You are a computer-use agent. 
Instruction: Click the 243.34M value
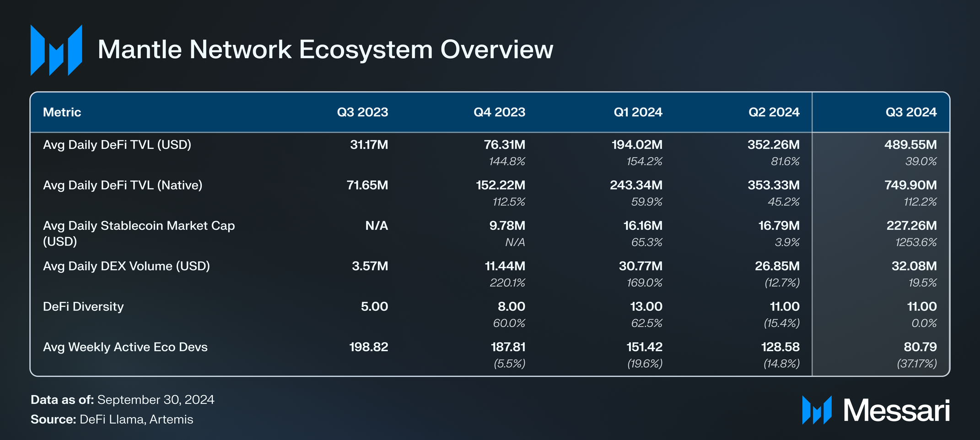click(636, 185)
